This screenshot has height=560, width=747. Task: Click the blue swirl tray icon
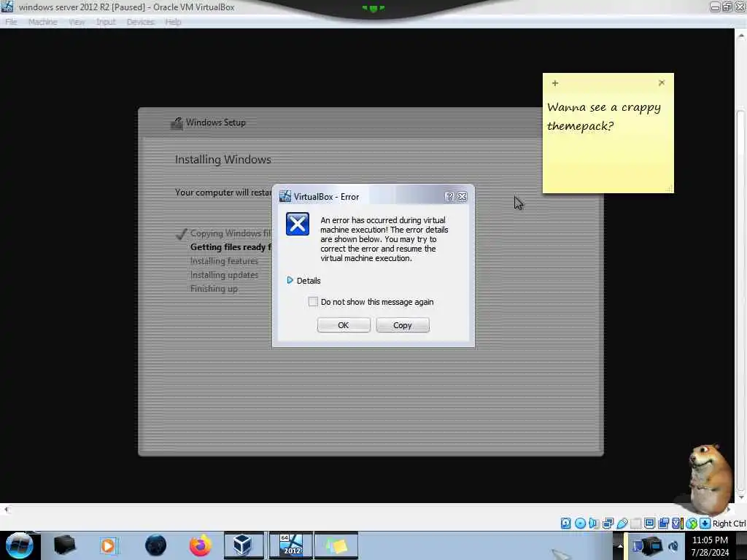[x=673, y=546]
